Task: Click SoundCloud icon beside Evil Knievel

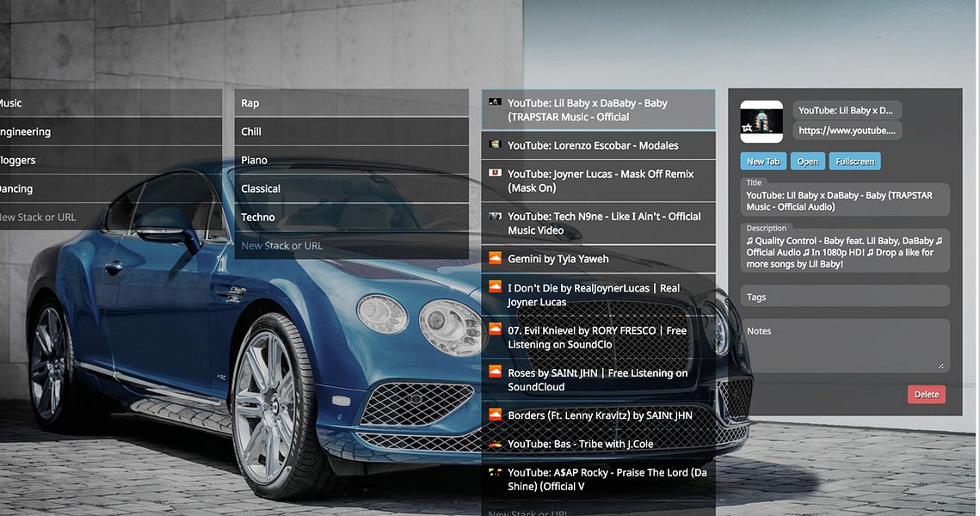Action: click(x=495, y=329)
